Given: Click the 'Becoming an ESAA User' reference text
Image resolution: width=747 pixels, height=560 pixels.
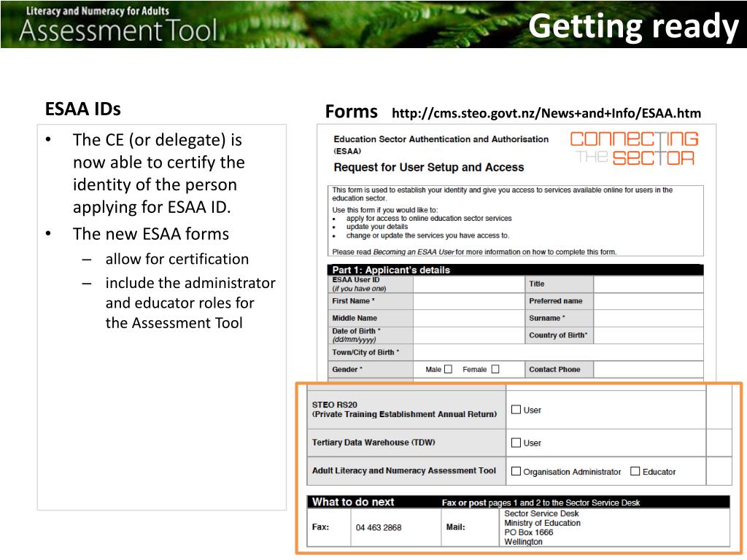Looking at the screenshot, I should [x=414, y=252].
